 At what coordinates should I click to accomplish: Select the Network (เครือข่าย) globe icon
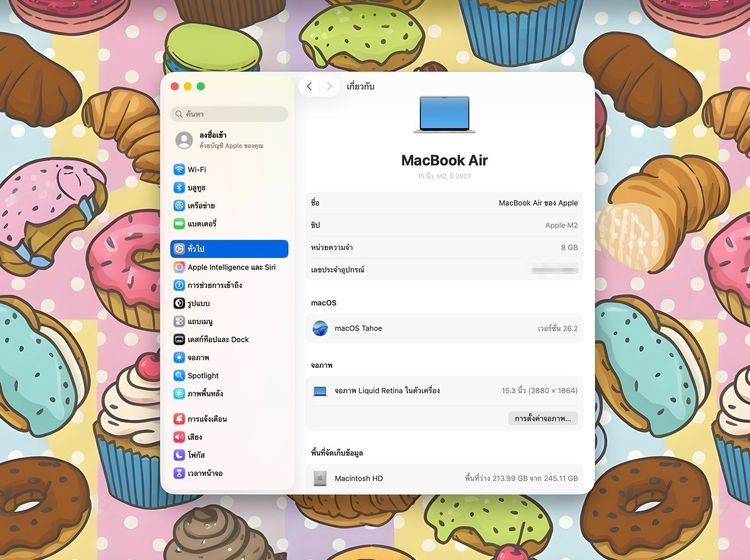179,206
